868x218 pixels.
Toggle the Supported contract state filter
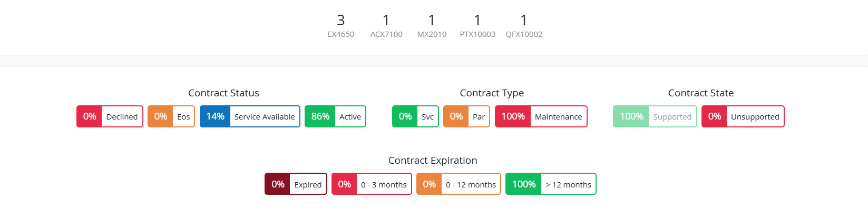(655, 116)
